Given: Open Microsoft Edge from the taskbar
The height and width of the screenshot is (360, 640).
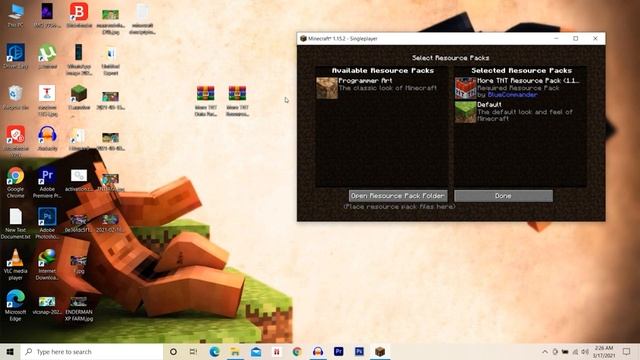Looking at the screenshot, I should 214,351.
